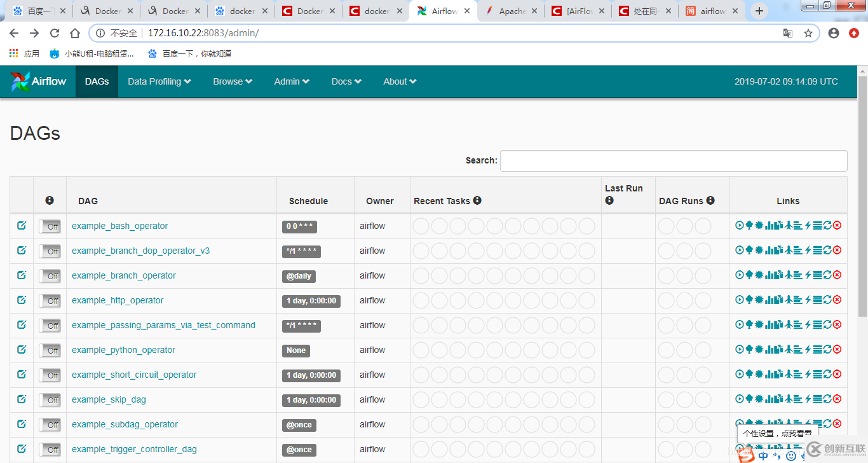Open Graph View for example_branch_dop_operator_v3
This screenshot has width=868, height=463.
coord(759,250)
